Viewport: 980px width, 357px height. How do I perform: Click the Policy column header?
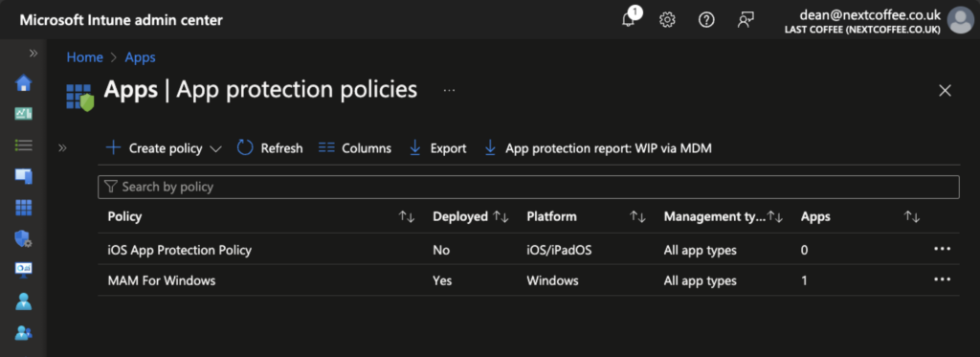click(x=124, y=217)
